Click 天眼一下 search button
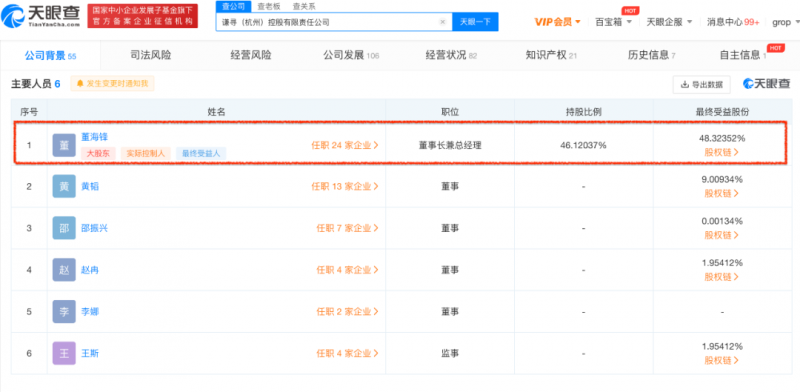This screenshot has height=392, width=800. pyautogui.click(x=475, y=22)
